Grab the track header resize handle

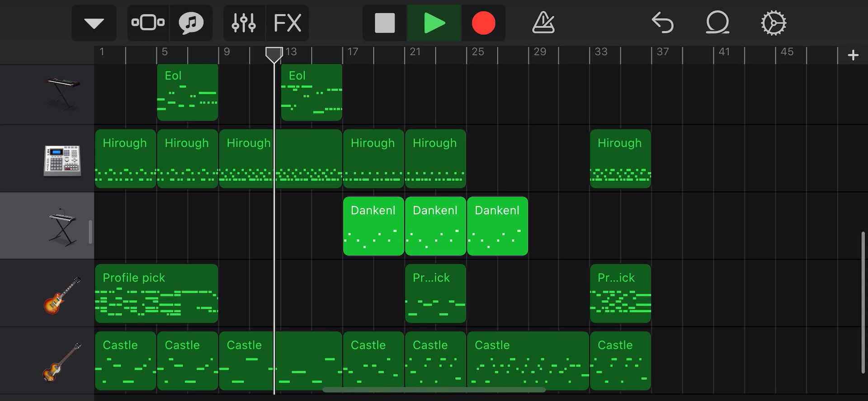click(90, 232)
